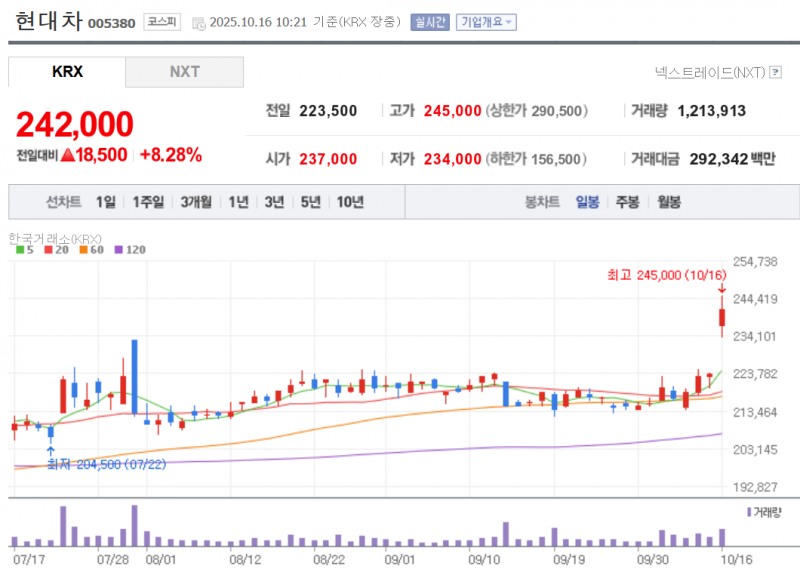800x569 pixels.
Task: Click the purple 120-day average color swatch
Action: (x=119, y=250)
